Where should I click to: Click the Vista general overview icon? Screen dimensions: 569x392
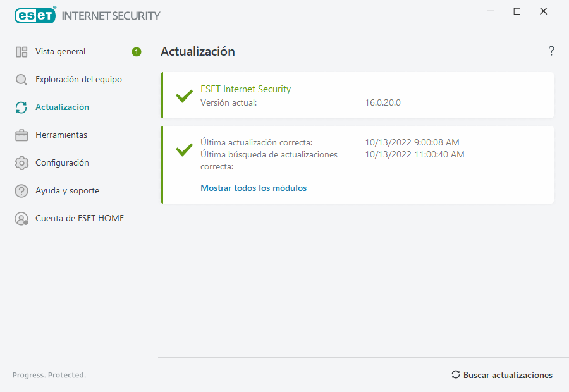coord(21,52)
